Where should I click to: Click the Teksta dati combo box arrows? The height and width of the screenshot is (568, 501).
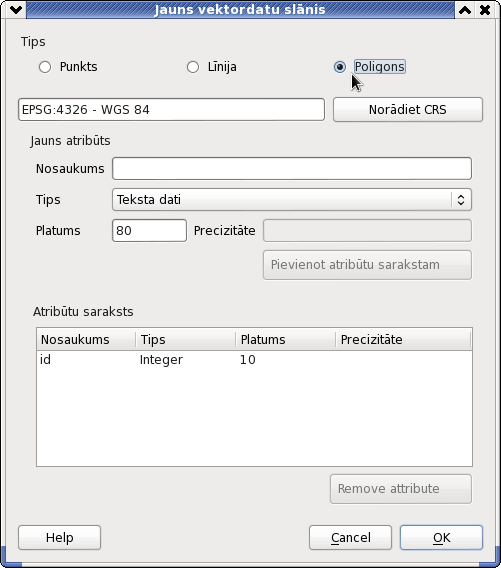461,200
